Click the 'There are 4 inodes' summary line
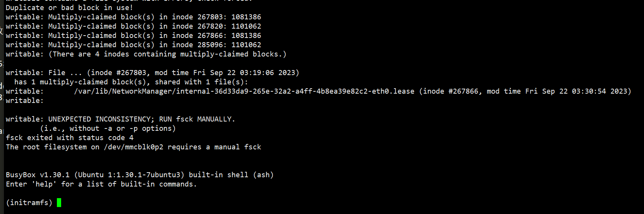This screenshot has width=644, height=214. coord(168,54)
